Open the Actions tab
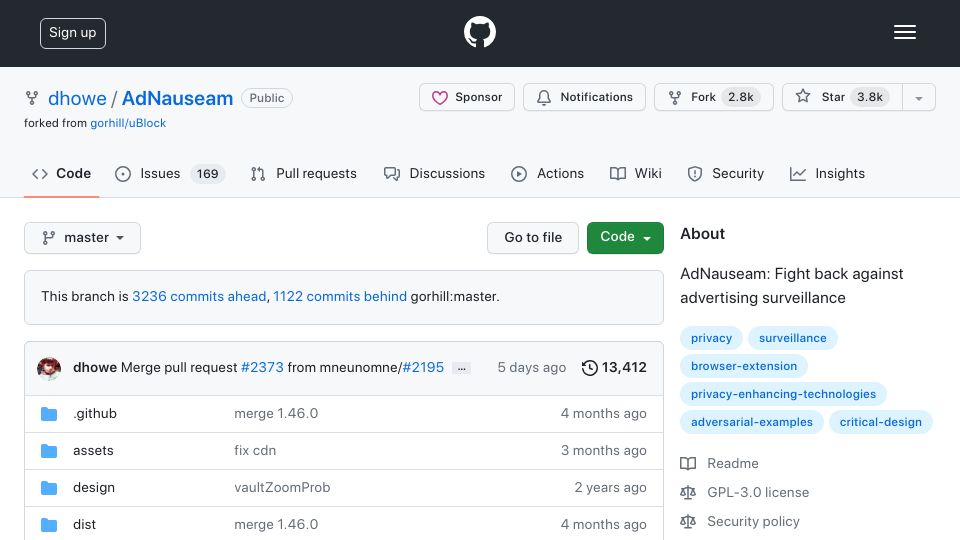Image resolution: width=960 pixels, height=540 pixels. (x=547, y=174)
